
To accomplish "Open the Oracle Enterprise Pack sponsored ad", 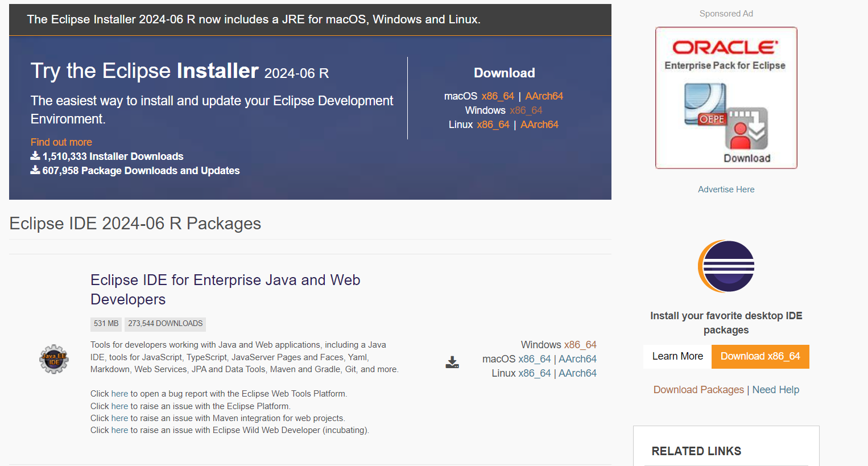I will click(x=726, y=98).
